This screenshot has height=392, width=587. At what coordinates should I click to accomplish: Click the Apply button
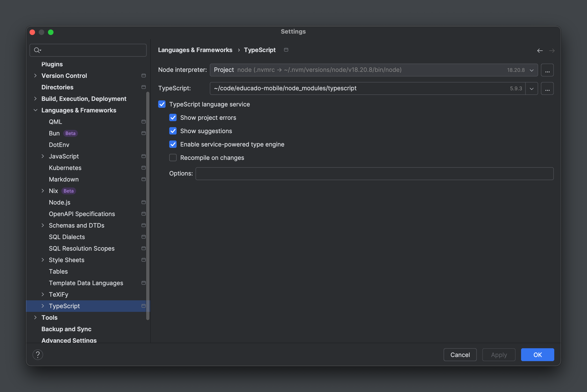click(498, 354)
